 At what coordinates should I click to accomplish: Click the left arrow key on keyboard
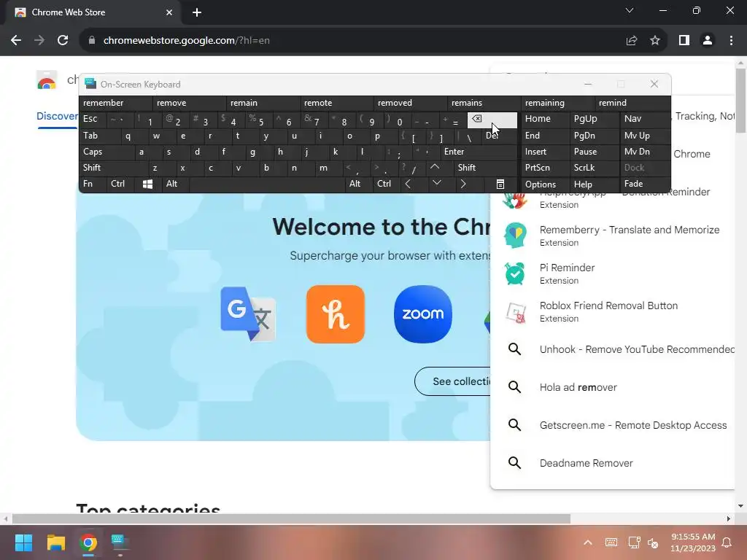click(x=408, y=184)
